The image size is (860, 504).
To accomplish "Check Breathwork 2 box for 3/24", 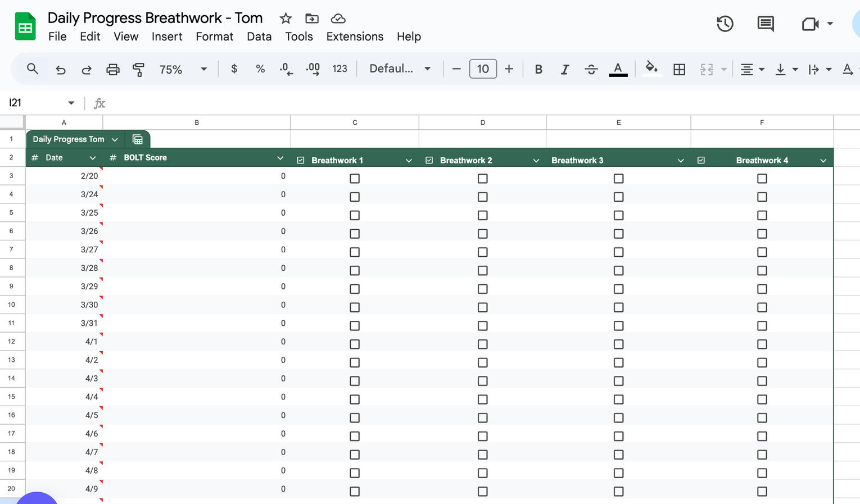I will click(483, 197).
